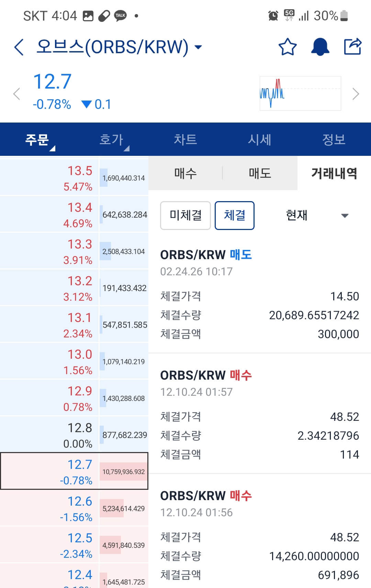Tap the back arrow icon
Screen dimensions: 371x588
coord(19,47)
